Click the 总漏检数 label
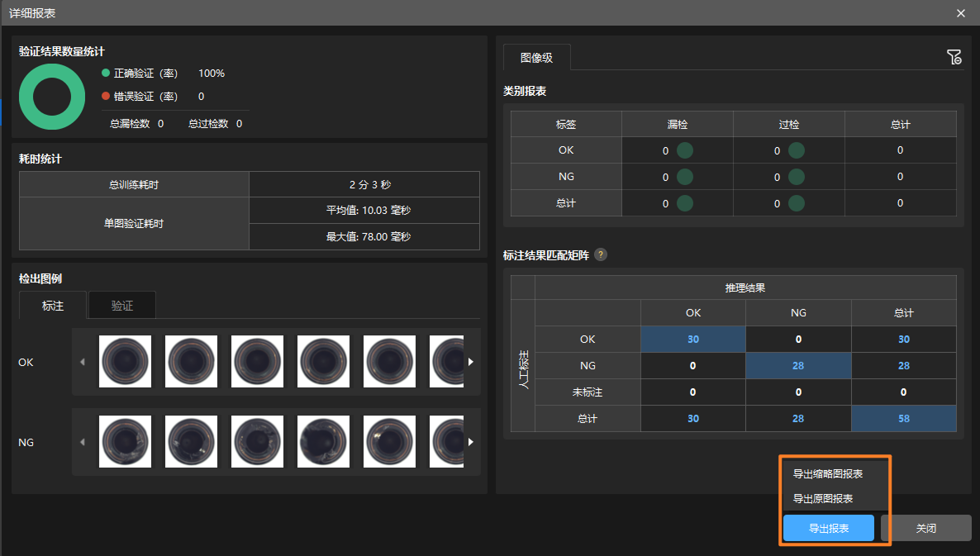980x556 pixels. pos(130,124)
